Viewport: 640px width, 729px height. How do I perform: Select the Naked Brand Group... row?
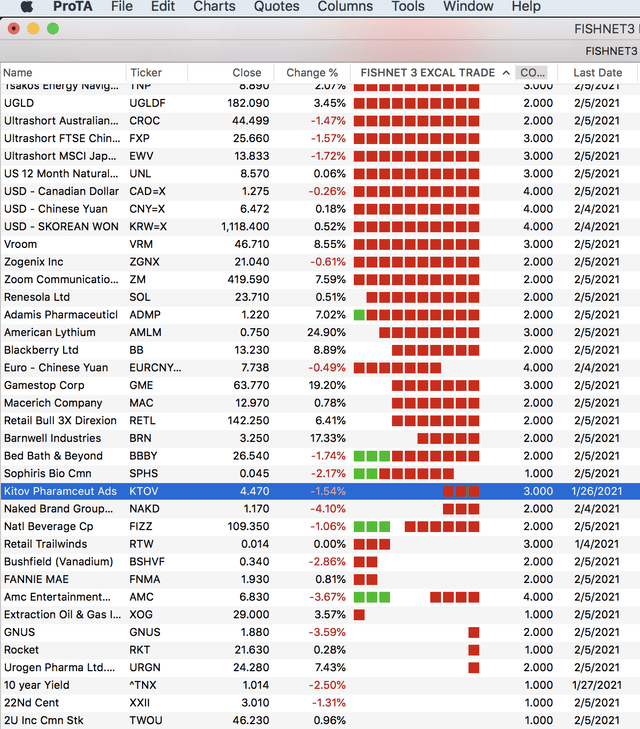[x=320, y=509]
